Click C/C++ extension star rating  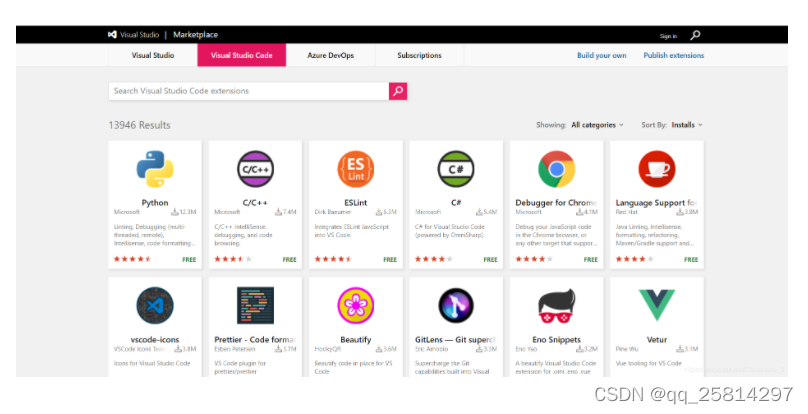point(233,259)
